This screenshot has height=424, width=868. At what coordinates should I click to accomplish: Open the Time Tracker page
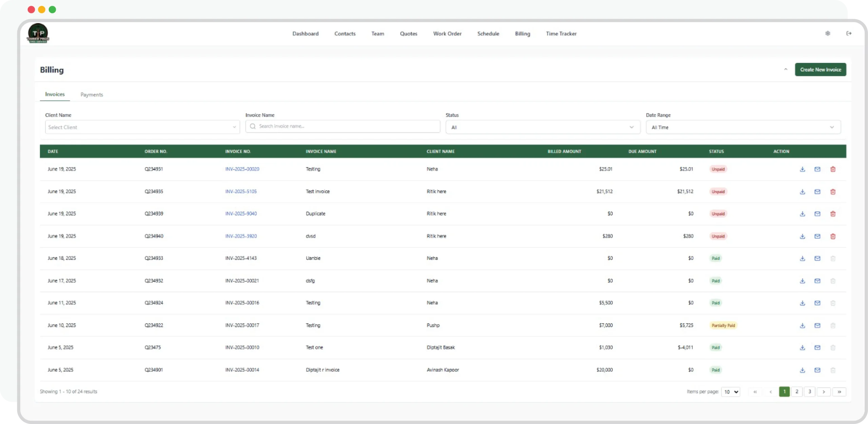[561, 34]
